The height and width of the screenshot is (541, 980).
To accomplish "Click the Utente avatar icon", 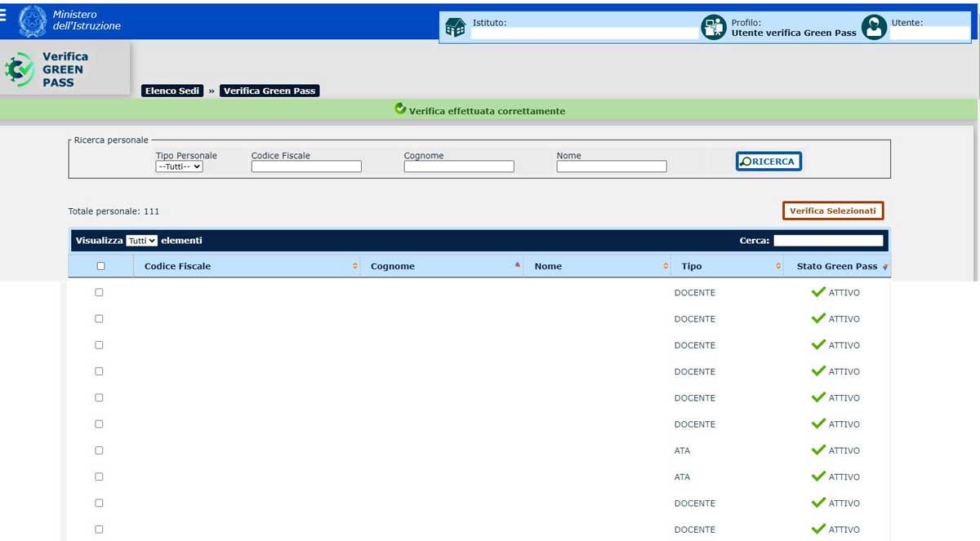I will pos(874,28).
